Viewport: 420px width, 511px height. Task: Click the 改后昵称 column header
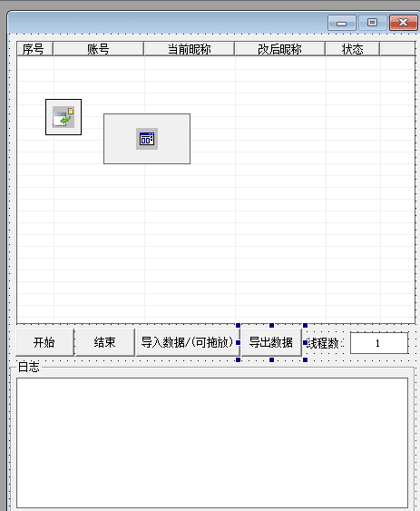coord(279,49)
